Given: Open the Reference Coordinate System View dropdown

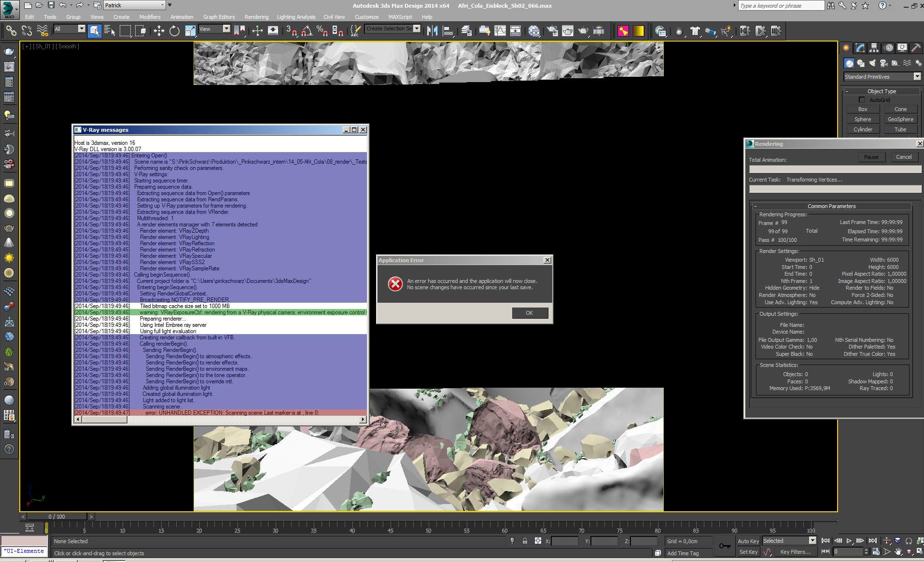Looking at the screenshot, I should click(x=214, y=29).
